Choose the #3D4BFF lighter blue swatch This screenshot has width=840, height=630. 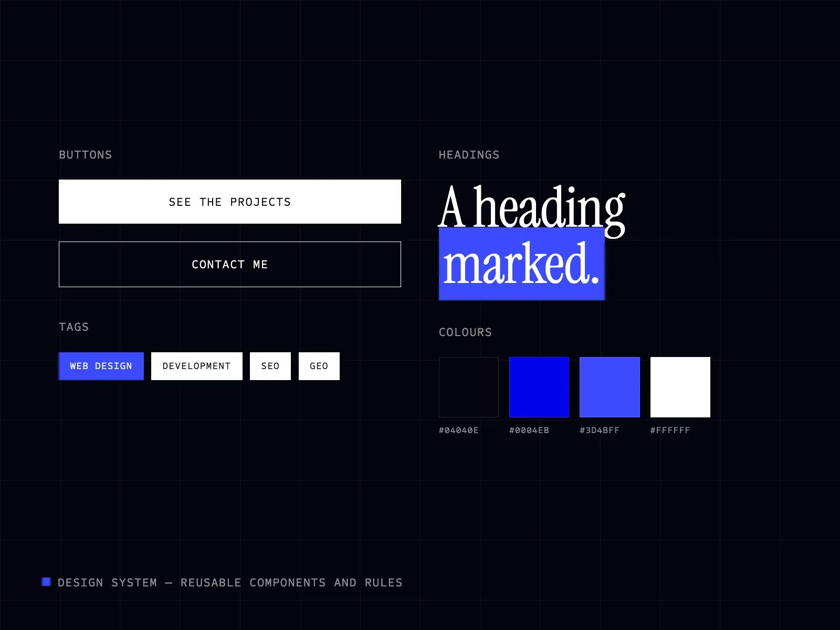point(610,387)
